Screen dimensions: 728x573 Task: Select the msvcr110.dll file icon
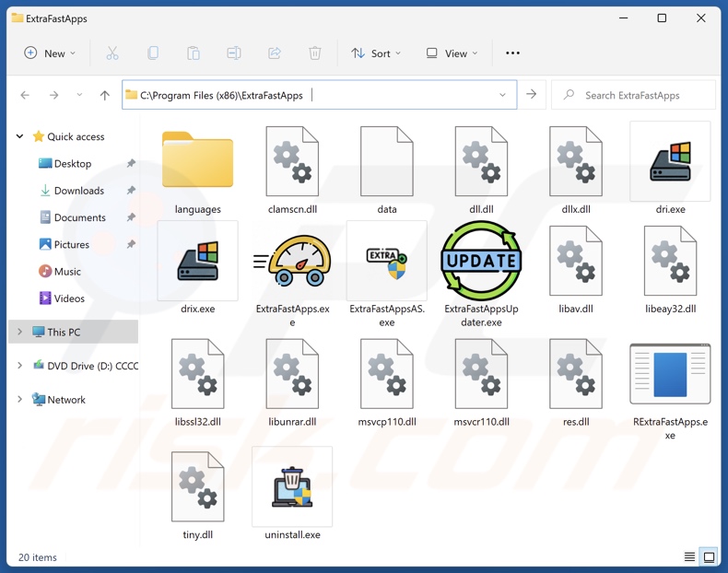point(481,373)
